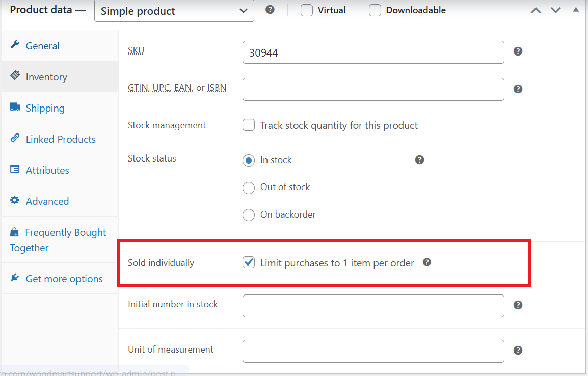Viewport: 588px width, 376px height.
Task: Open the Linked Products tab
Action: click(x=60, y=139)
